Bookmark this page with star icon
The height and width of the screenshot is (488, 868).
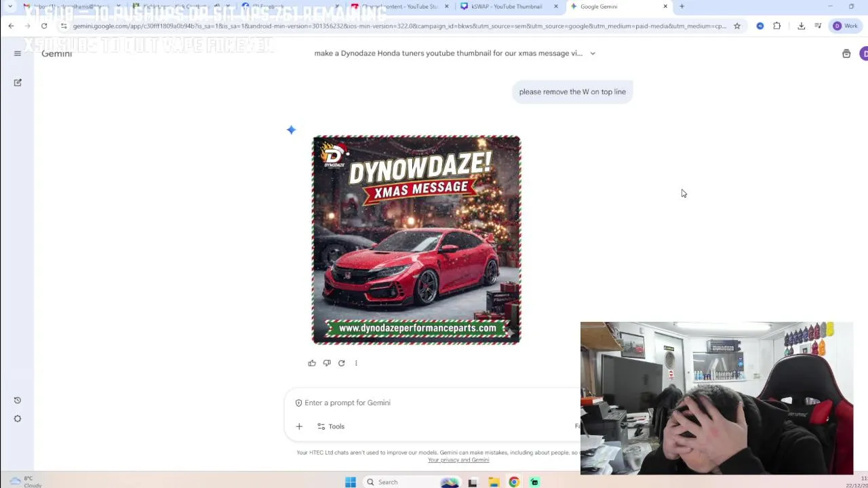737,26
